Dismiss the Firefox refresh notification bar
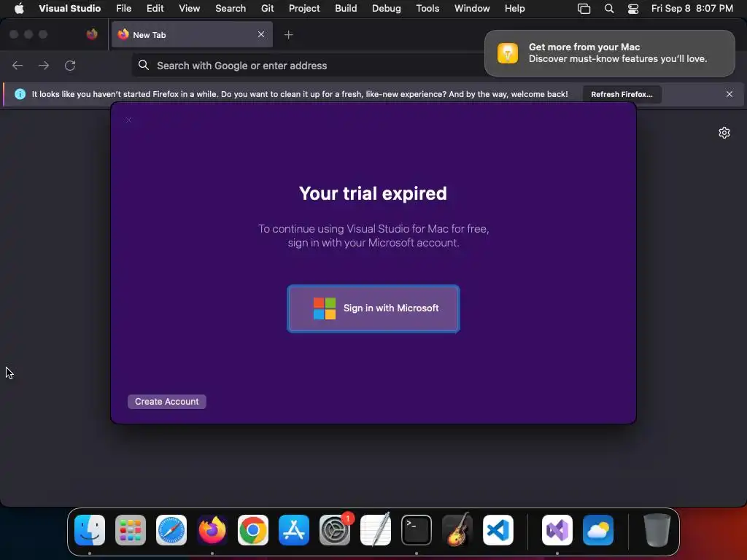The image size is (747, 560). tap(729, 94)
